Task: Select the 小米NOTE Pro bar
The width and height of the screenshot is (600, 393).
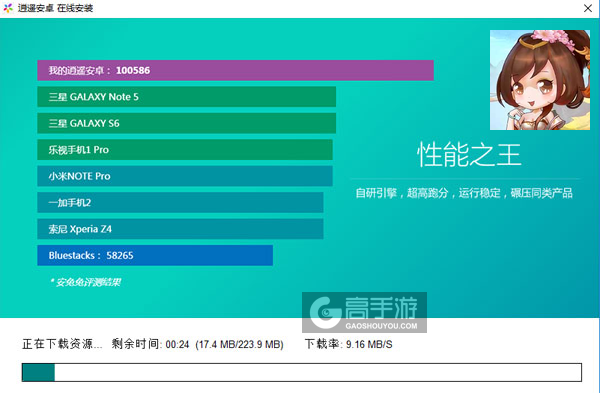Action: click(185, 176)
